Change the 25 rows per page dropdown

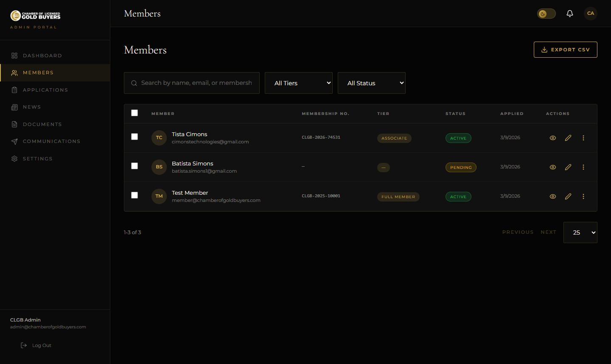pyautogui.click(x=580, y=232)
